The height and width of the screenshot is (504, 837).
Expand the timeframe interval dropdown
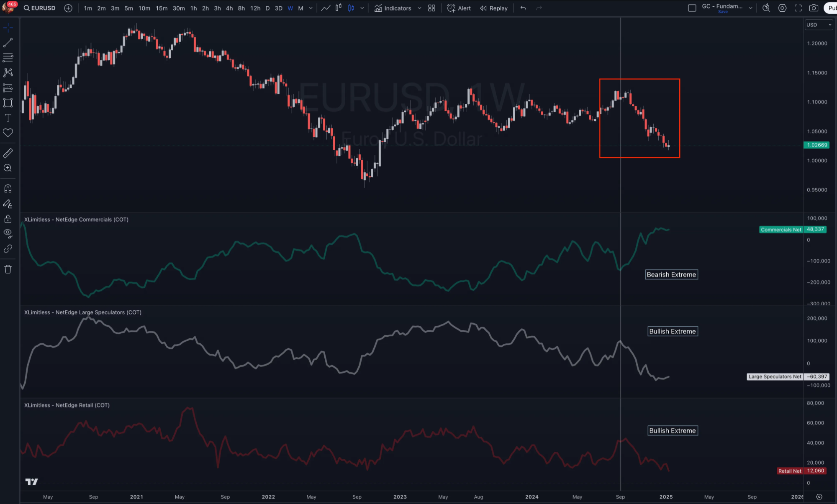click(311, 8)
